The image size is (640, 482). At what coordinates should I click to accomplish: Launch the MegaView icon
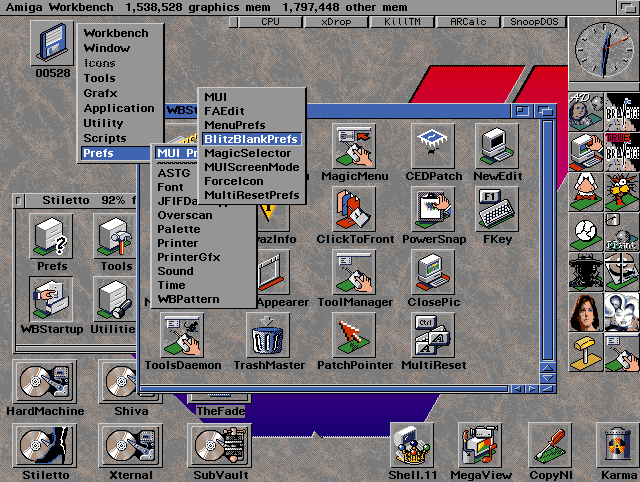click(480, 445)
